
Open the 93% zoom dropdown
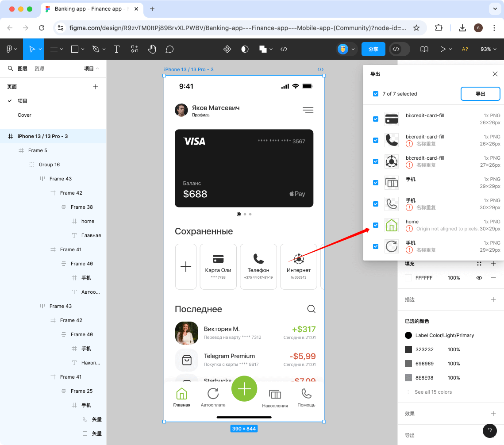coord(489,49)
